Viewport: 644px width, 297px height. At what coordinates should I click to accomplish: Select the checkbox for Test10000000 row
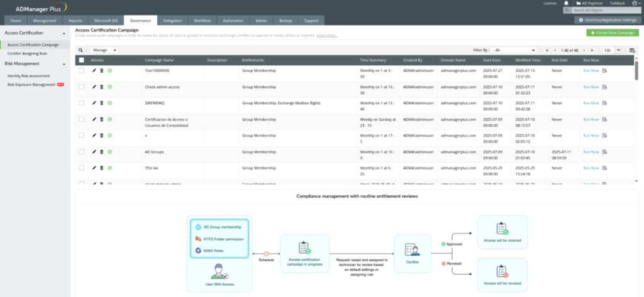[x=81, y=71]
